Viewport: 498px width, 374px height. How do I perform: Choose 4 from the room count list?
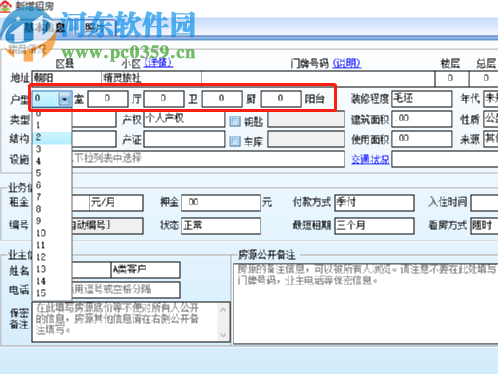tap(52, 161)
